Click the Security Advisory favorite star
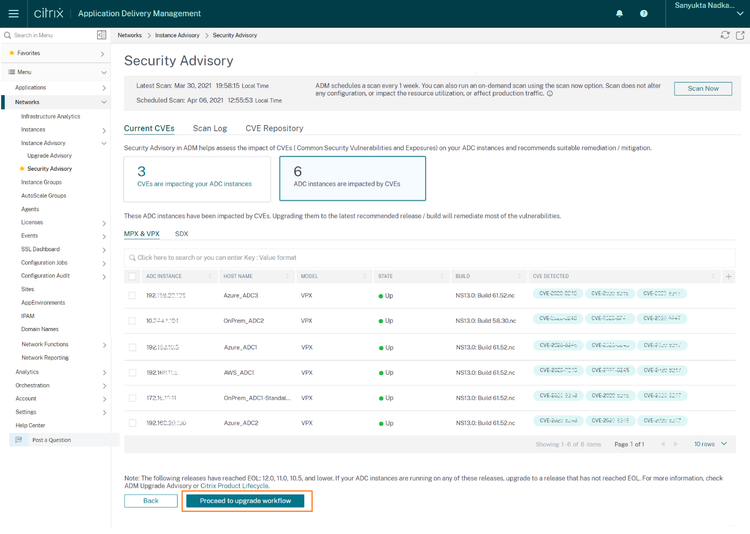The image size is (750, 534). point(22,168)
